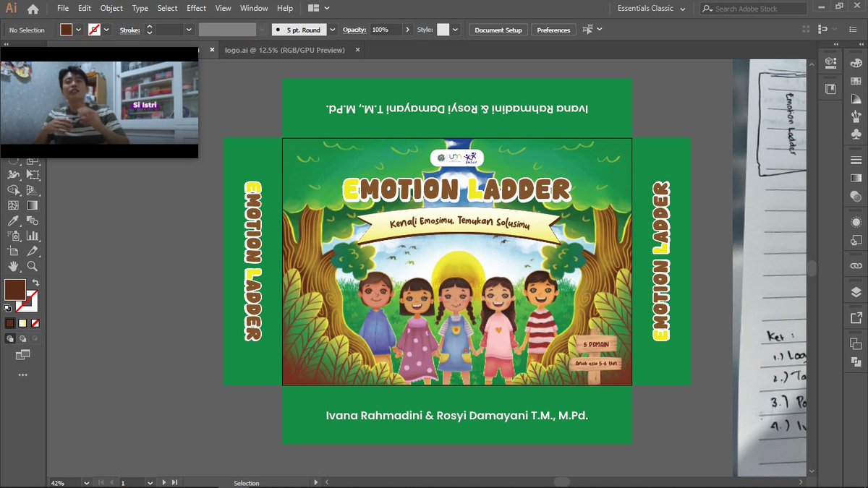Select the Zoom magnifier tool
Image resolution: width=868 pixels, height=488 pixels.
point(33,267)
